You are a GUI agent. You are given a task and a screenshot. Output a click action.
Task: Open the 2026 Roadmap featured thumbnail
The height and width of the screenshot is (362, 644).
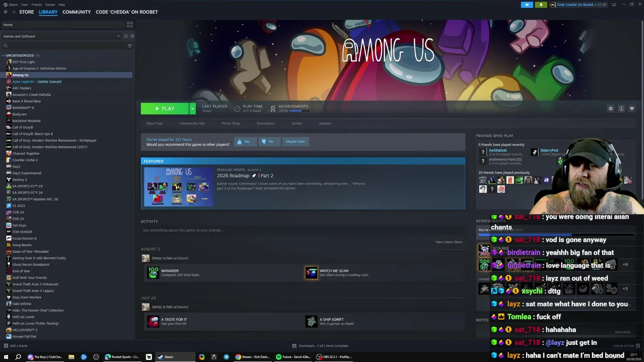point(179,187)
